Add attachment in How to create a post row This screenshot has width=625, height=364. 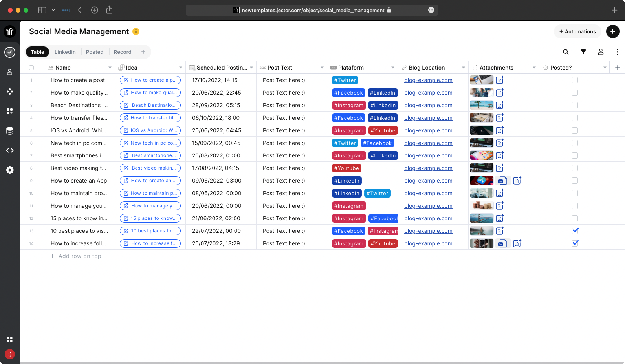point(500,80)
